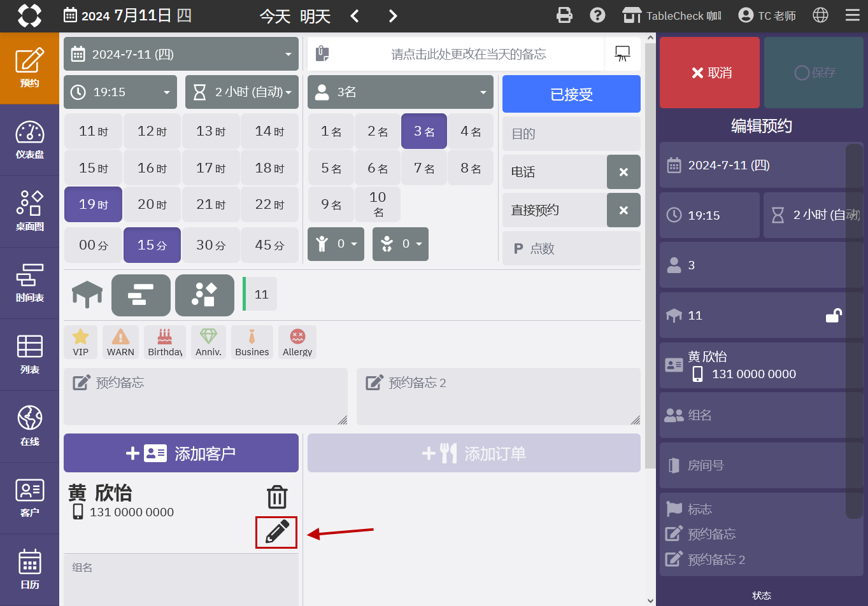
Task: Click the 今天 today link
Action: [x=275, y=16]
